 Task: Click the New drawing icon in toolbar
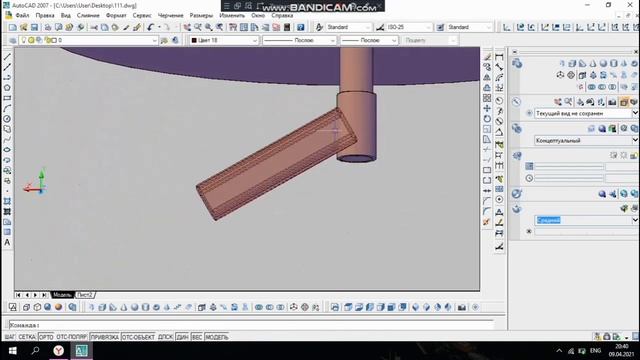tap(13, 27)
